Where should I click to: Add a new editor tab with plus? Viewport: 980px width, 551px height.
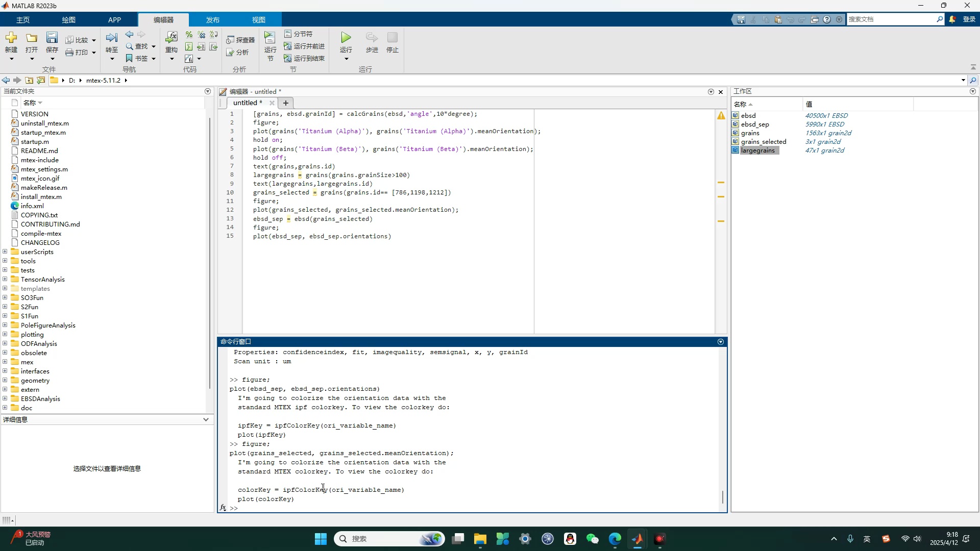click(286, 103)
